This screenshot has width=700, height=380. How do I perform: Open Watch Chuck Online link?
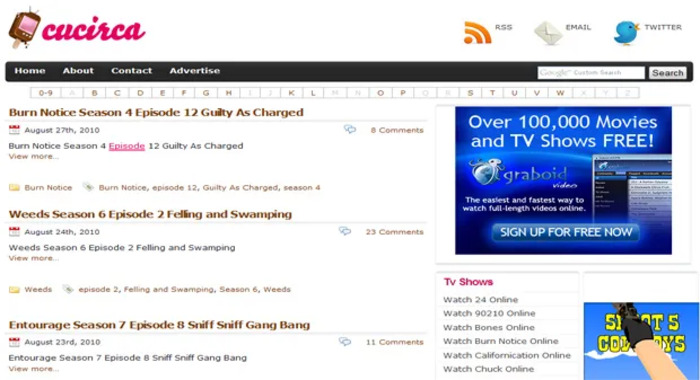[x=488, y=369]
